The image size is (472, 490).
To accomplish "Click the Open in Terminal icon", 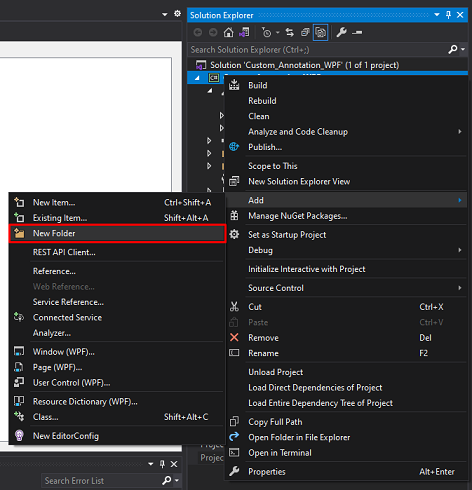I will pyautogui.click(x=234, y=452).
